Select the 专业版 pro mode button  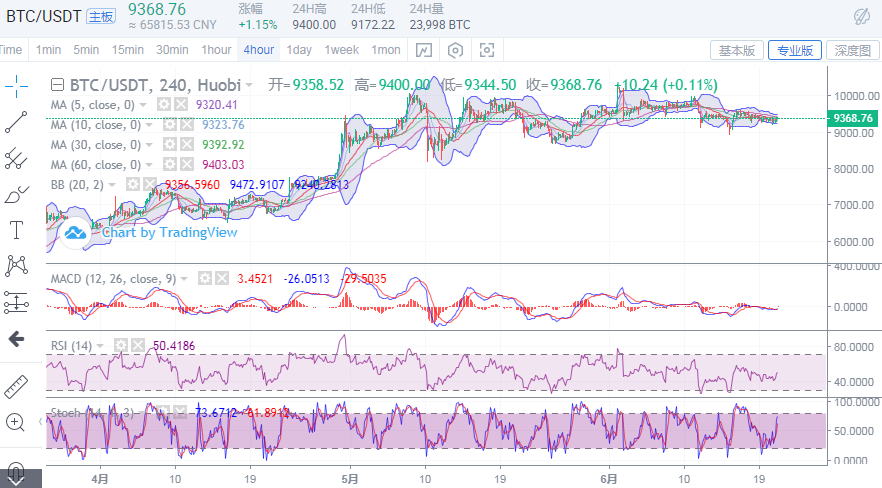tap(795, 51)
